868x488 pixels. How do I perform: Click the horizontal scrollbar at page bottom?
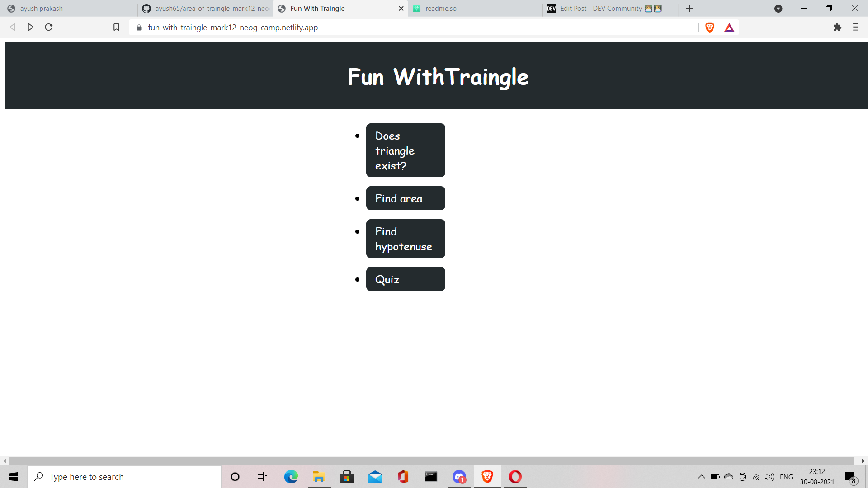pos(432,461)
